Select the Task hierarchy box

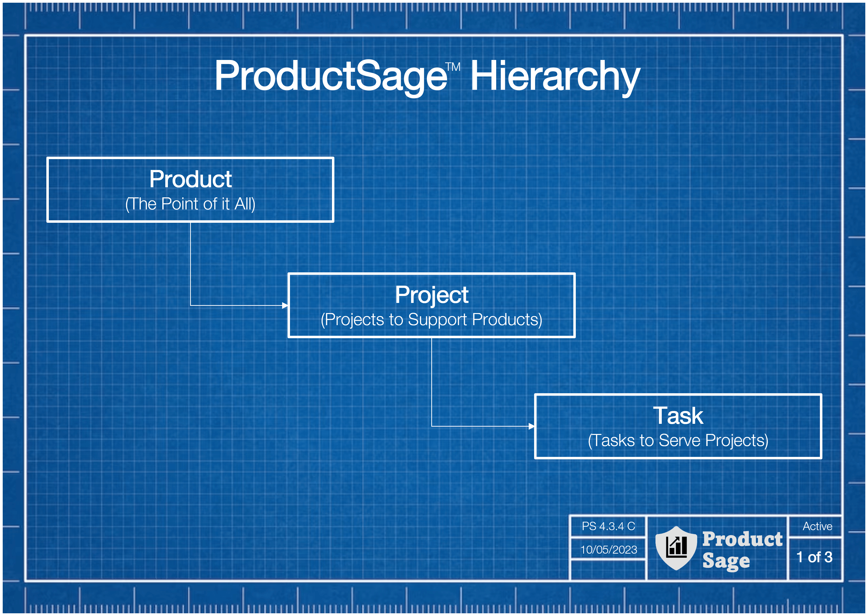coord(678,426)
